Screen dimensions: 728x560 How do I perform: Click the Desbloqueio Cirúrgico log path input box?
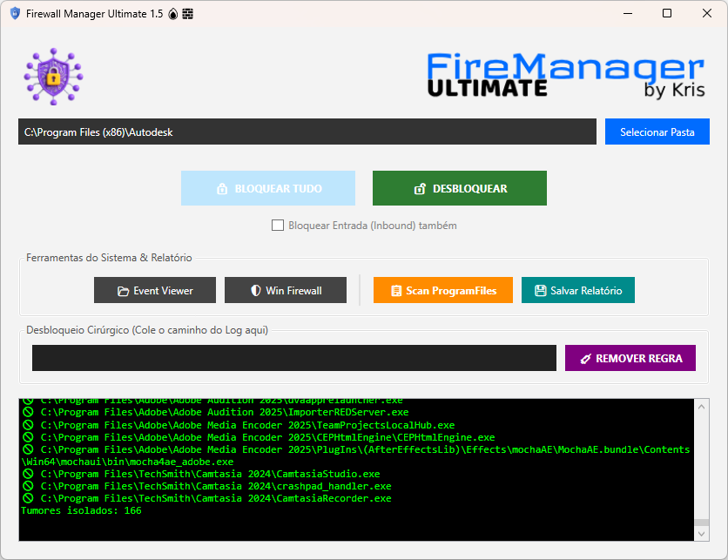point(293,357)
